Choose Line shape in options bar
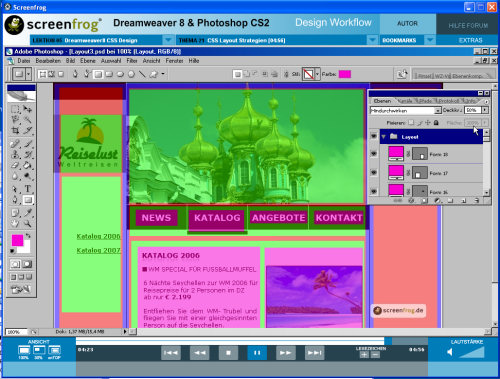Image resolution: width=500 pixels, height=379 pixels. coord(142,74)
